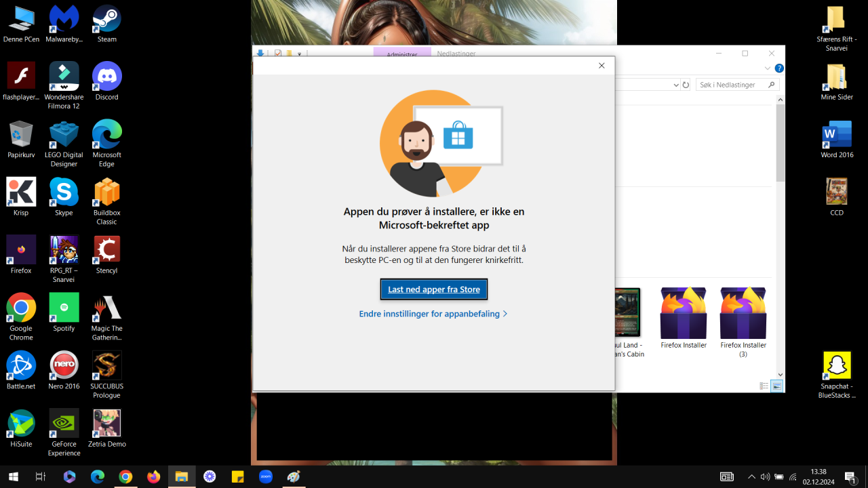Open Discord from the desktop

[x=106, y=82]
